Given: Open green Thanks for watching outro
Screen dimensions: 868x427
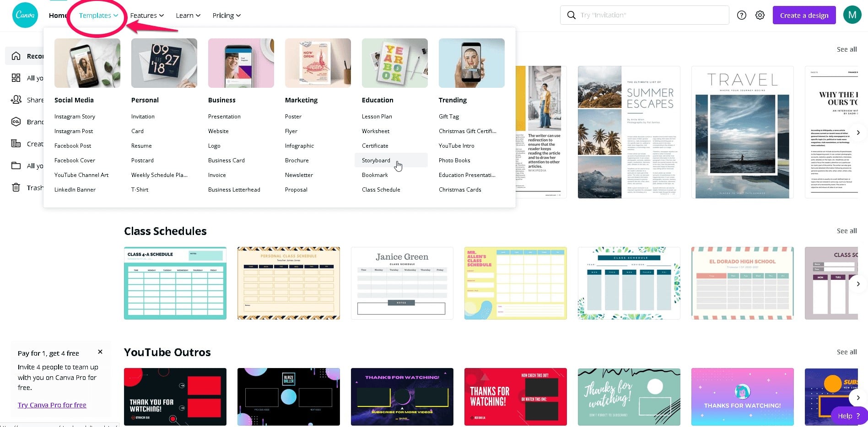Looking at the screenshot, I should [629, 397].
